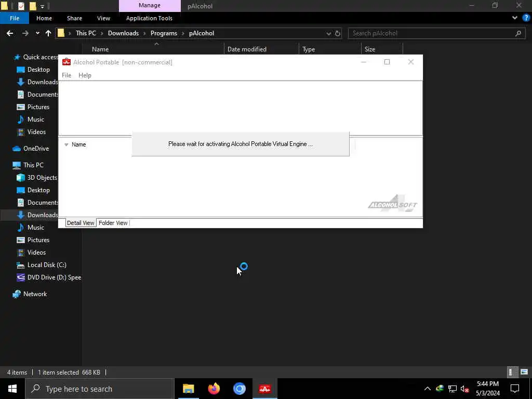The height and width of the screenshot is (399, 532).
Task: Open the File tab in Explorer ribbon
Action: point(15,18)
